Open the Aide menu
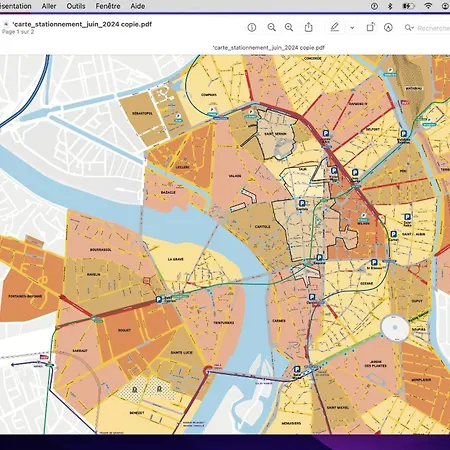This screenshot has height=450, width=450. [x=138, y=6]
